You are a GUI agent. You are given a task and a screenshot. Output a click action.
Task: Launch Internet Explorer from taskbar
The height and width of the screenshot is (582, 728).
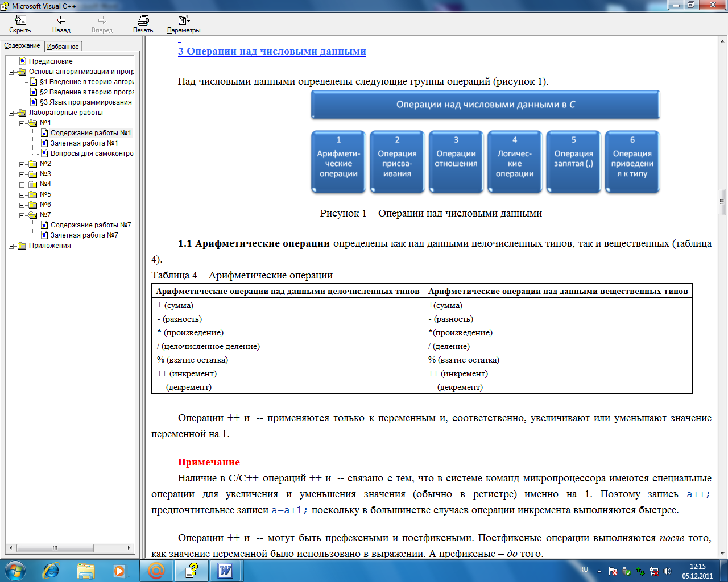(51, 570)
